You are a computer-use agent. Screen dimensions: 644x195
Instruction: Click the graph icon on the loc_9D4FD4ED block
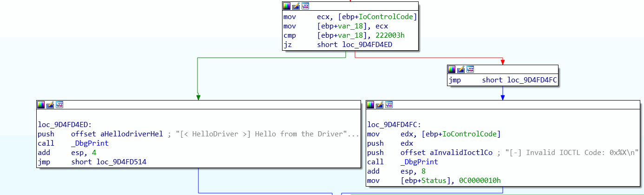[59, 105]
